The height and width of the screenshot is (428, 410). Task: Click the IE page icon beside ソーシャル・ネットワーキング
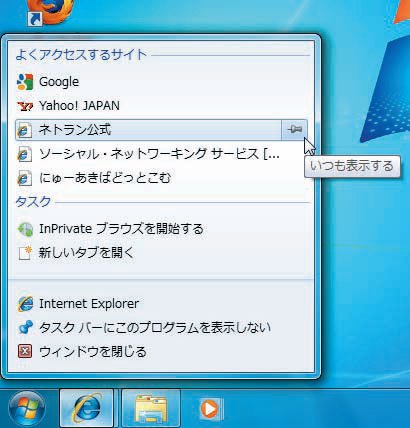click(25, 154)
